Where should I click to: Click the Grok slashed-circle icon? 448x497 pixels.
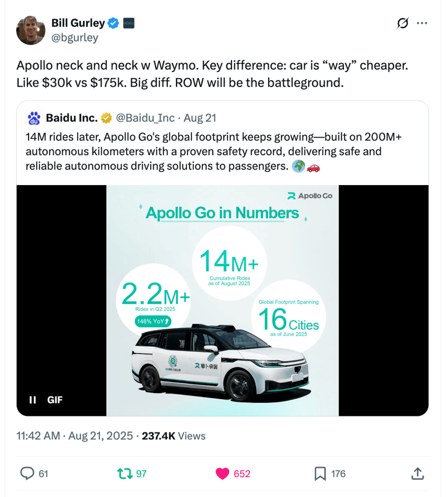click(402, 23)
